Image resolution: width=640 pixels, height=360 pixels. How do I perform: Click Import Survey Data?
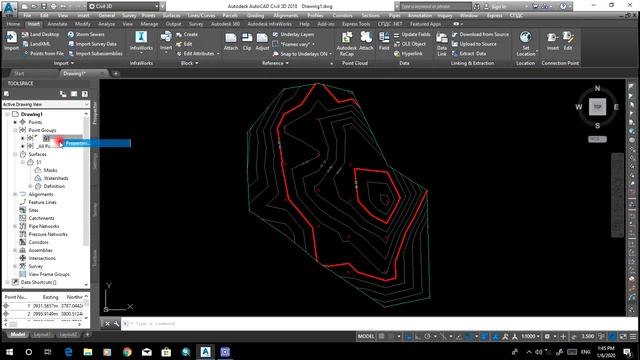92,44
